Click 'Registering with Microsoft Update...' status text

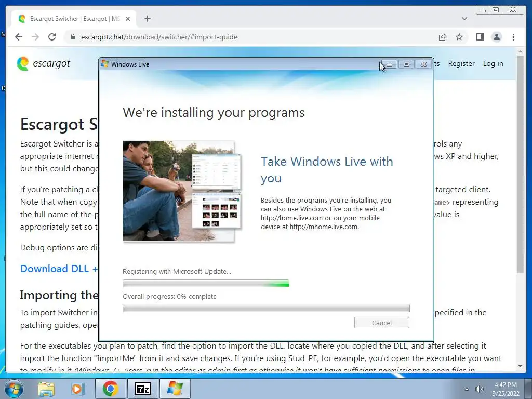click(177, 271)
